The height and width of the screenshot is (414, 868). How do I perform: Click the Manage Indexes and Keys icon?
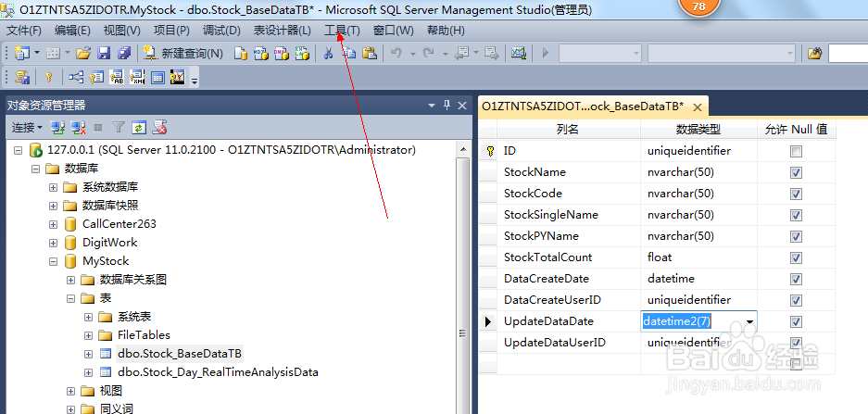(97, 77)
